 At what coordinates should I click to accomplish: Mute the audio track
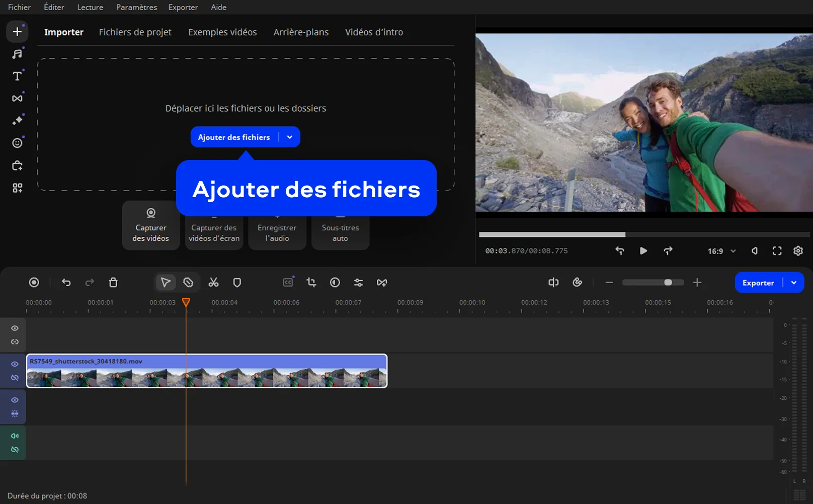pyautogui.click(x=15, y=436)
